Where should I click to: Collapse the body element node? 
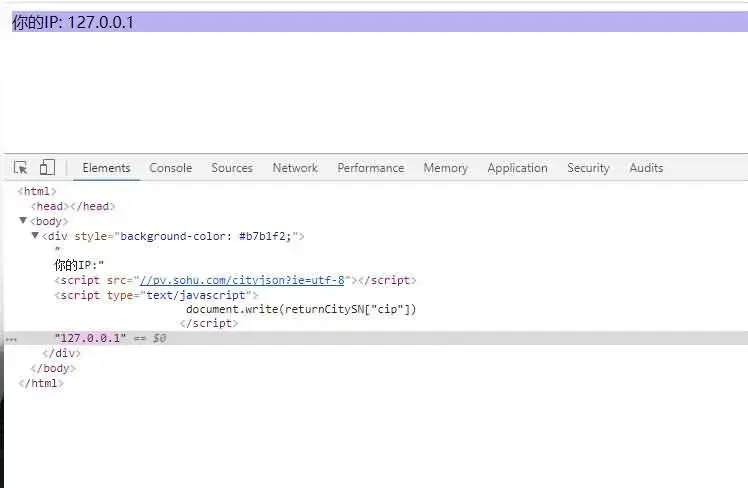click(x=22, y=220)
